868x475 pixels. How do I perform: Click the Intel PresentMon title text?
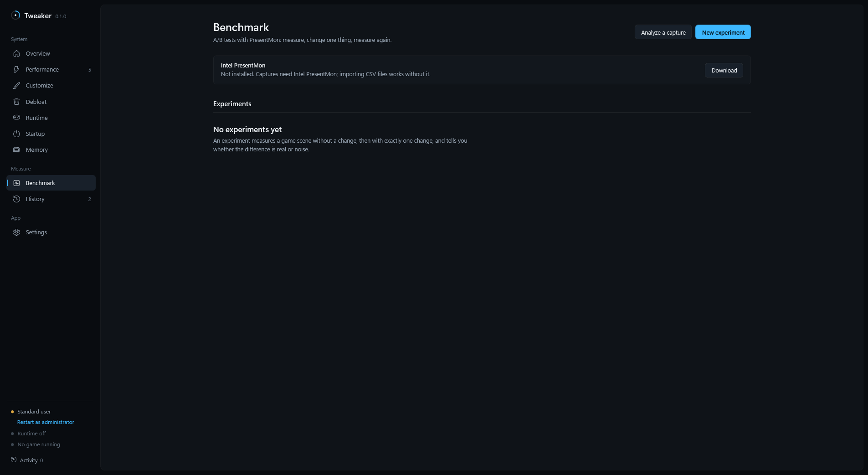coord(243,66)
